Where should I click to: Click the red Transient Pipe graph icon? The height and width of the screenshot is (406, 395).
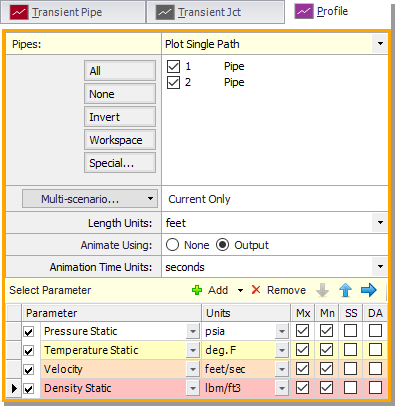tap(19, 12)
